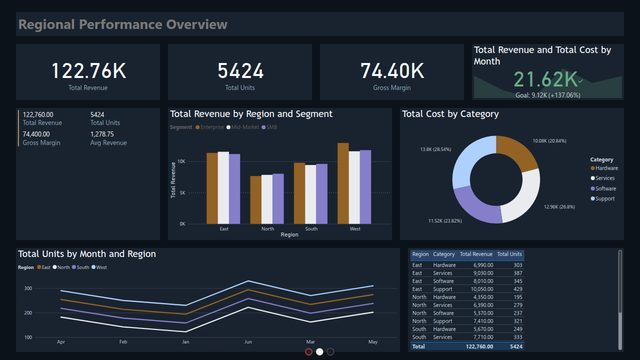This screenshot has height=360, width=640.
Task: Click the table's vertical scrollbar
Action: (620, 300)
